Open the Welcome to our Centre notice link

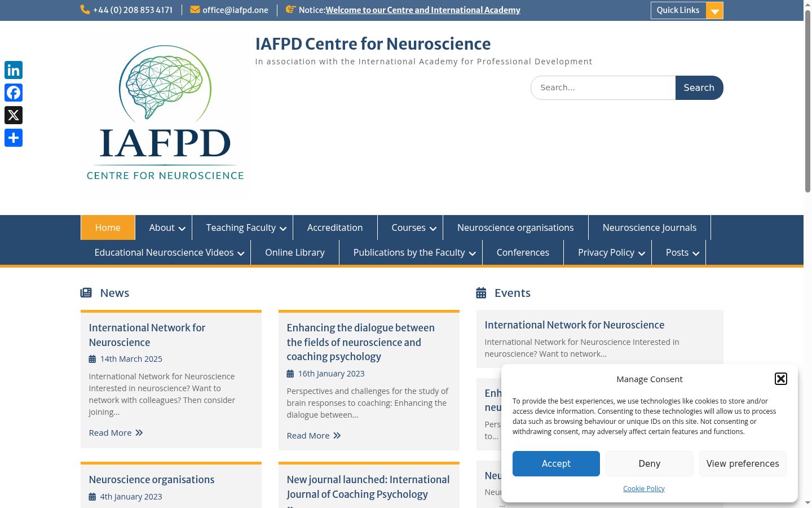coord(423,10)
